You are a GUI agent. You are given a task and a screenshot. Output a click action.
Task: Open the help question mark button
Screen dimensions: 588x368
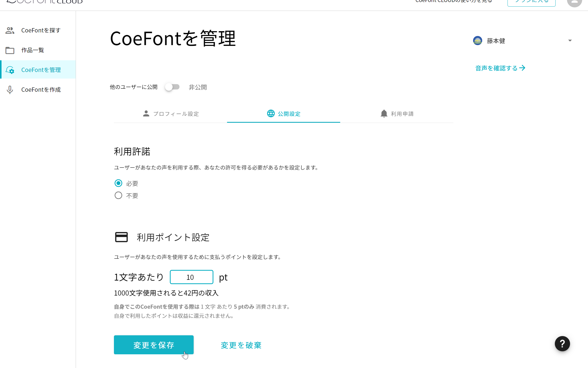click(562, 344)
